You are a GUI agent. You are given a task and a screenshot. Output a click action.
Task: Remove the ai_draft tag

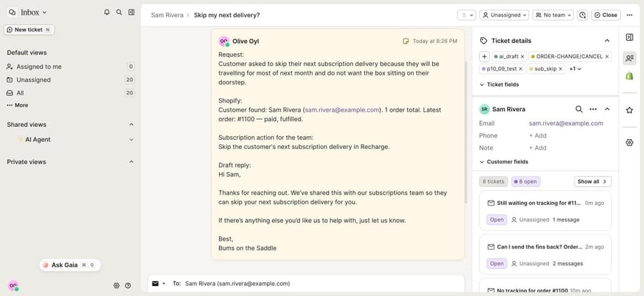click(522, 57)
